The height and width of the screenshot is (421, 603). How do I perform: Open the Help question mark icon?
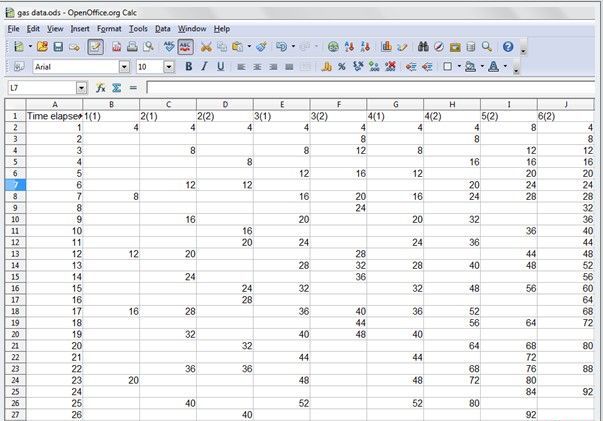click(508, 47)
